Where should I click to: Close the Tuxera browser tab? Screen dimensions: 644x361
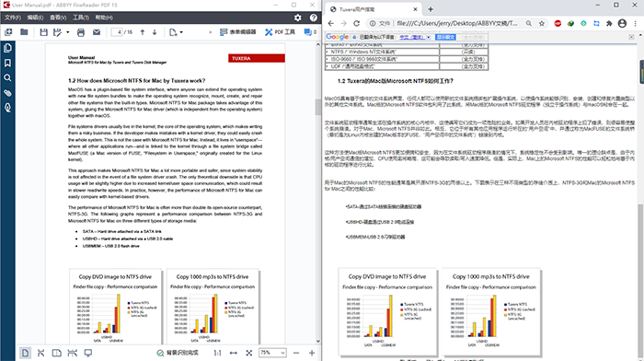(x=415, y=9)
